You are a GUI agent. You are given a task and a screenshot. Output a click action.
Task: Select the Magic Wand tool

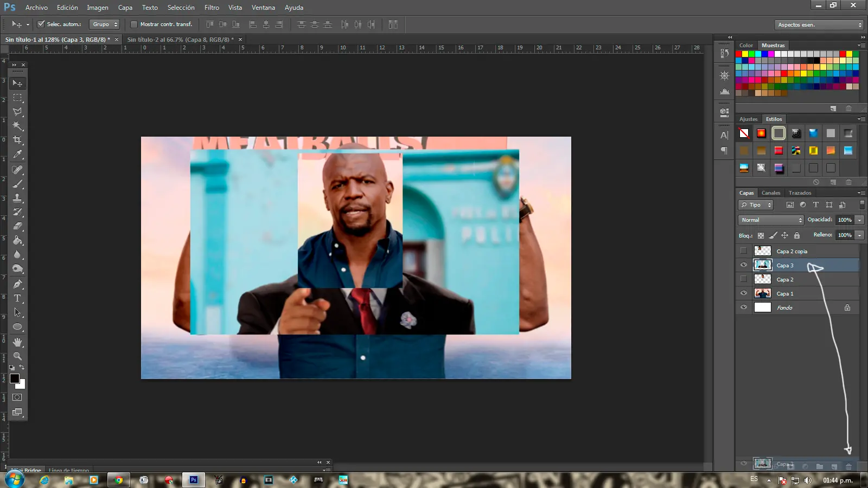17,126
